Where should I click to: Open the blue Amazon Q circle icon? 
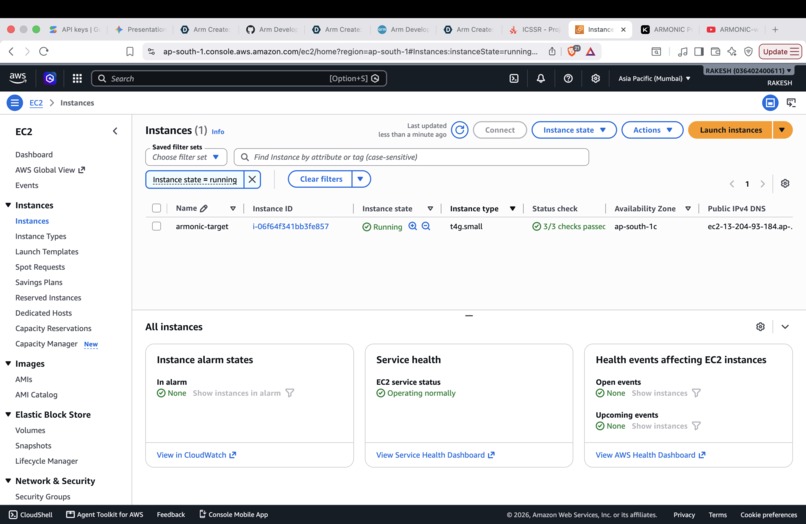[x=50, y=78]
